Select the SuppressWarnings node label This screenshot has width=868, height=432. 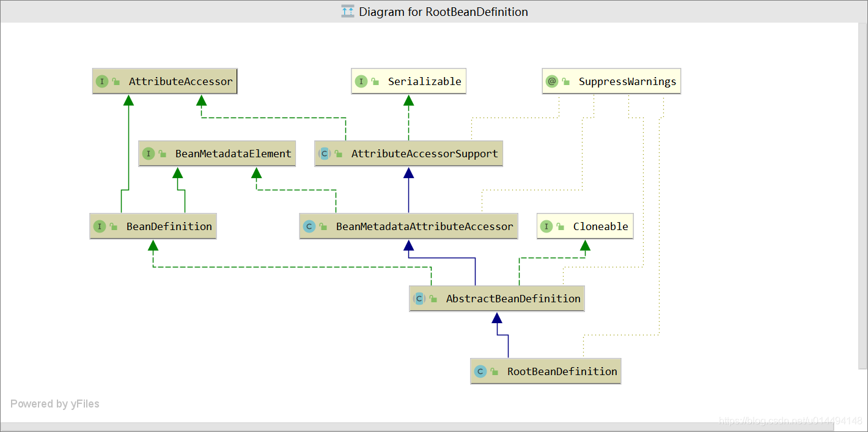628,81
